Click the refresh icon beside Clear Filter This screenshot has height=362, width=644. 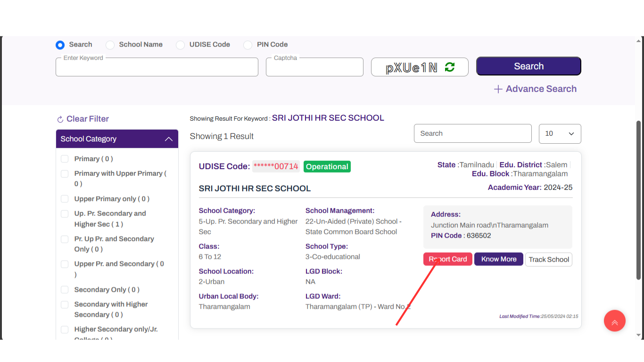(60, 119)
